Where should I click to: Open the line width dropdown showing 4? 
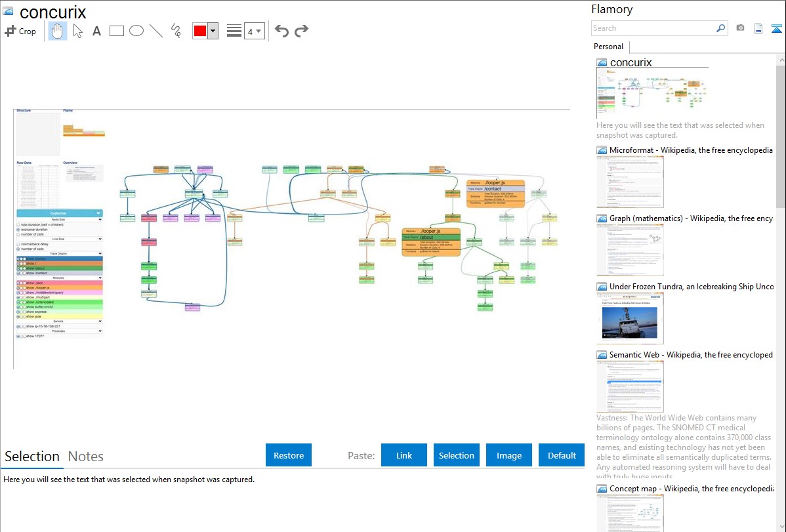tap(254, 31)
